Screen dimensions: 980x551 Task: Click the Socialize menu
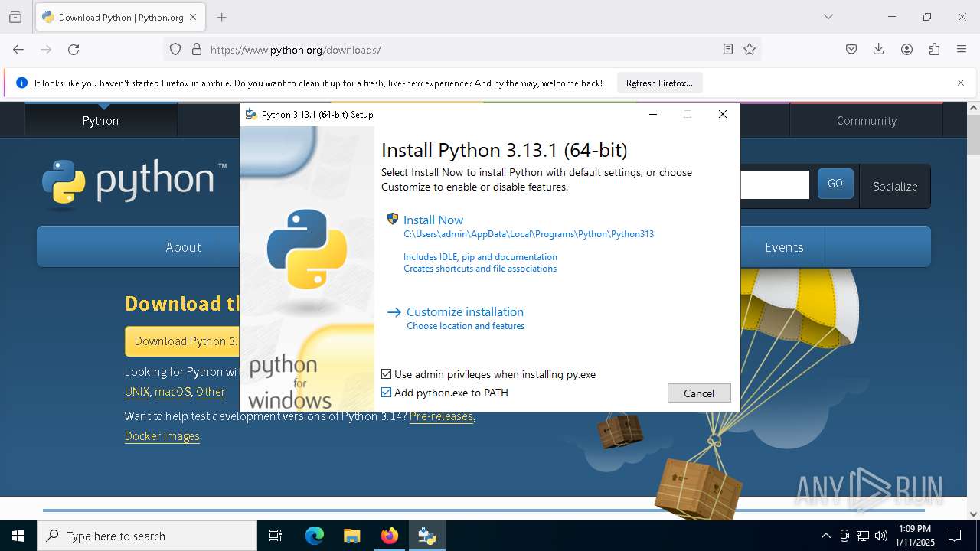coord(895,186)
